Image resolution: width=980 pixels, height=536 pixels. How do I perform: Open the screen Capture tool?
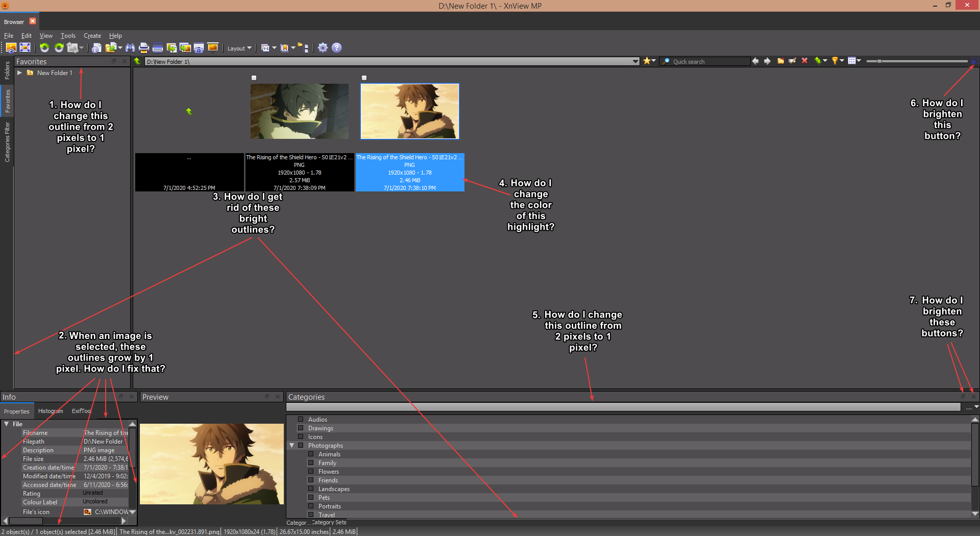pos(199,48)
